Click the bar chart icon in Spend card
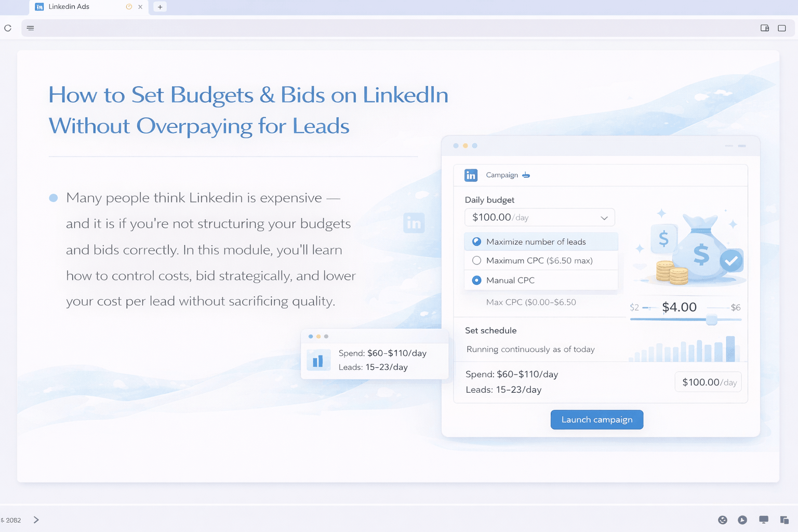The image size is (798, 532). [318, 360]
